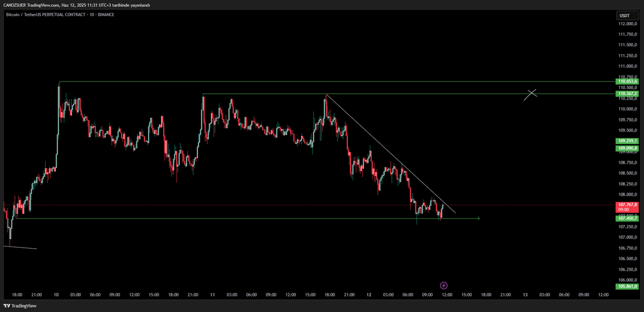
Task: Click the 108.000,0 price axis value
Action: 627,195
